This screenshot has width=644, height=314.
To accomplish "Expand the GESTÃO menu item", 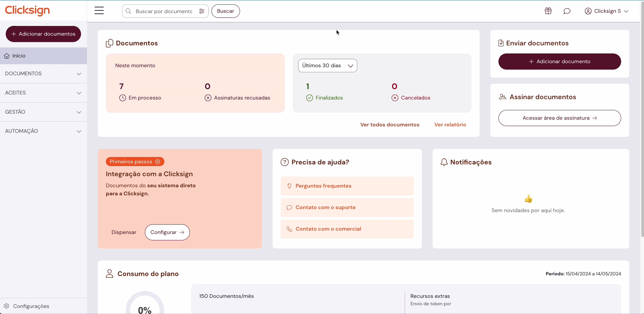I will pos(43,112).
